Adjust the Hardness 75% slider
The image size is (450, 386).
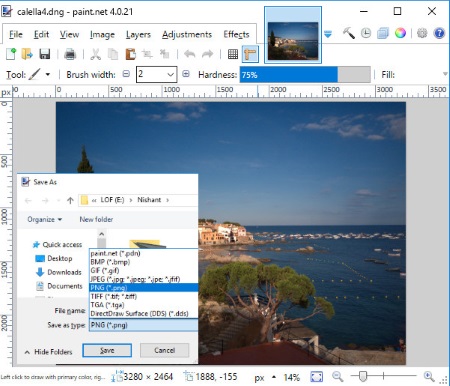coord(305,74)
